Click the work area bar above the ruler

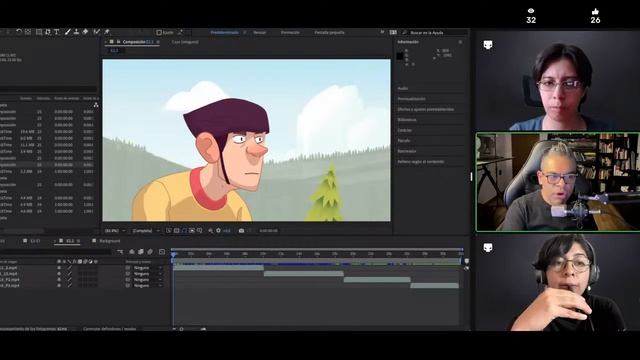coord(317,249)
